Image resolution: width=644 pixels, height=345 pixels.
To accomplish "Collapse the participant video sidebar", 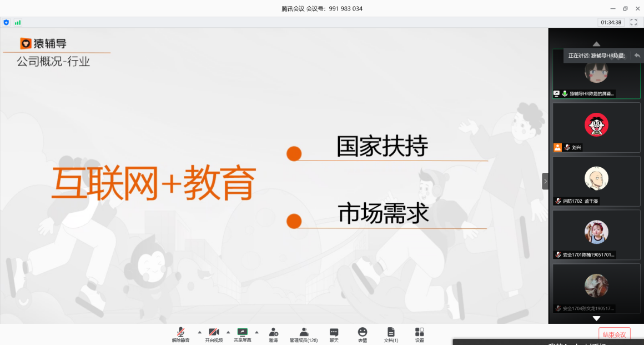I will (x=545, y=181).
